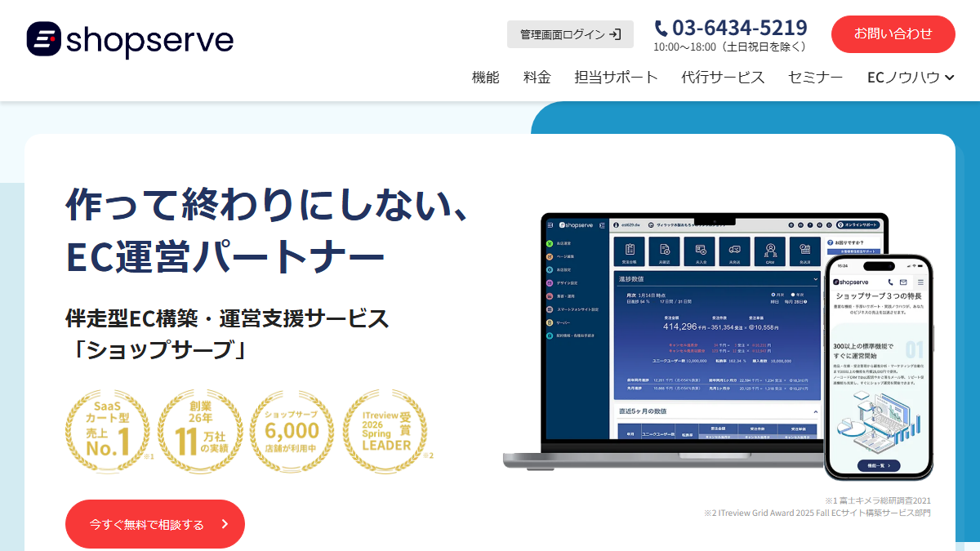
Task: Click the 受注台帳 tile in laptop mockup
Action: (x=630, y=252)
